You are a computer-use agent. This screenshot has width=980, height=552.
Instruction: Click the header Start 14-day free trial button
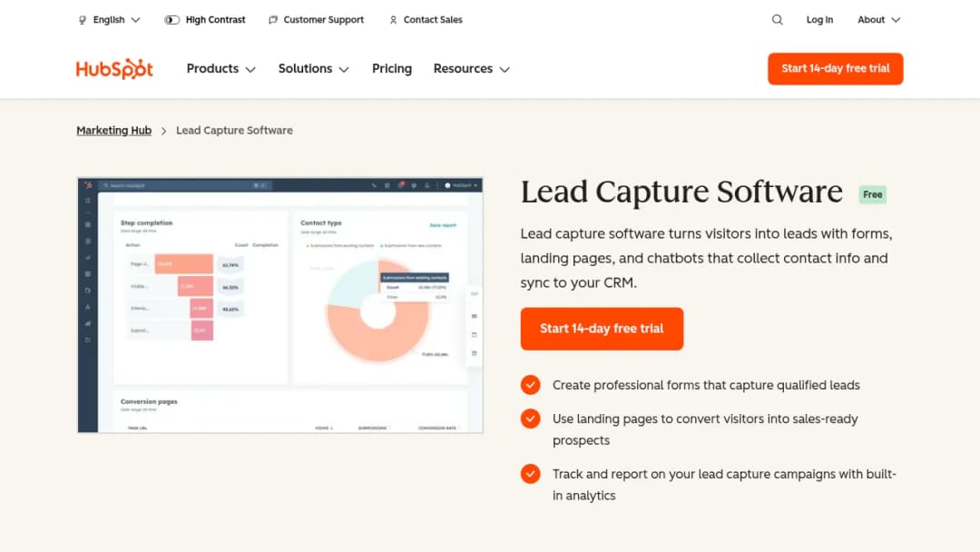pyautogui.click(x=835, y=69)
